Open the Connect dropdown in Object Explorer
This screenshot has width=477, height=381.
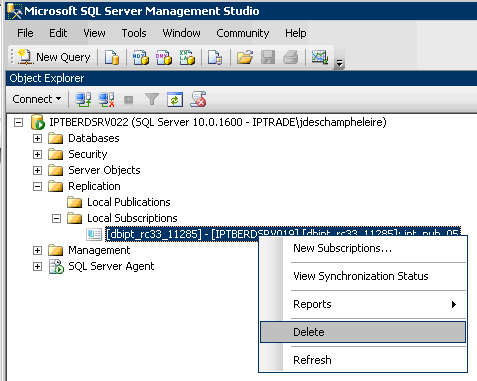(x=37, y=99)
